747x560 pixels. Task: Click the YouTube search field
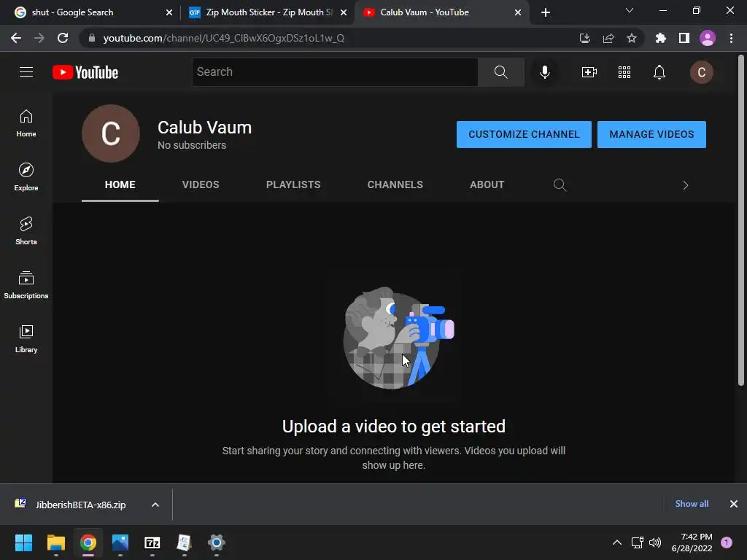(335, 72)
